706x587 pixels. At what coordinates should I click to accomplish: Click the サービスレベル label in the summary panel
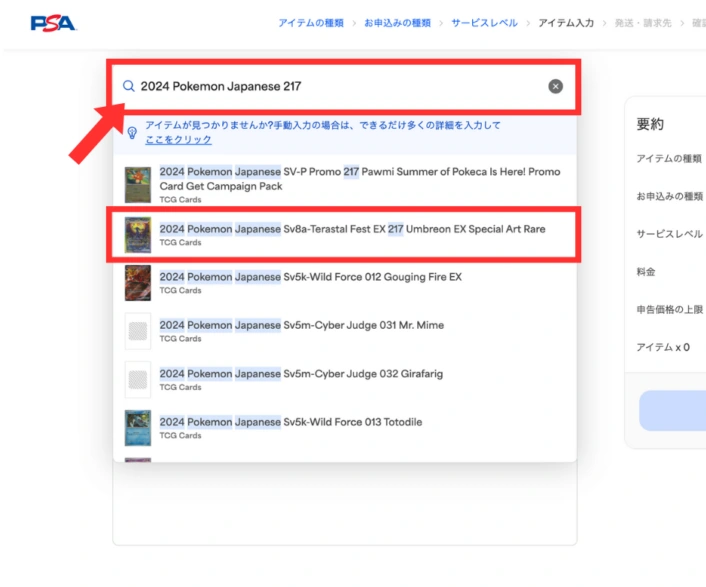670,234
